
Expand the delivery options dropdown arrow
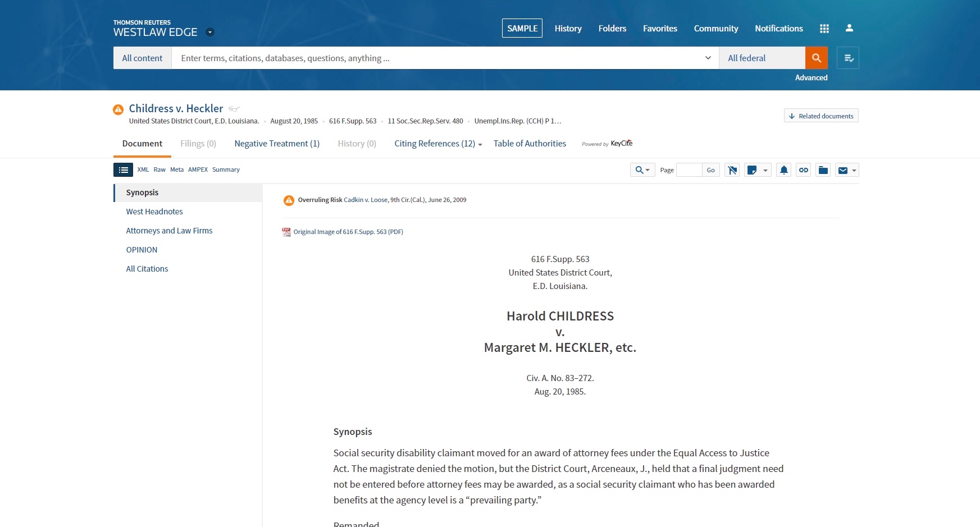tap(854, 170)
